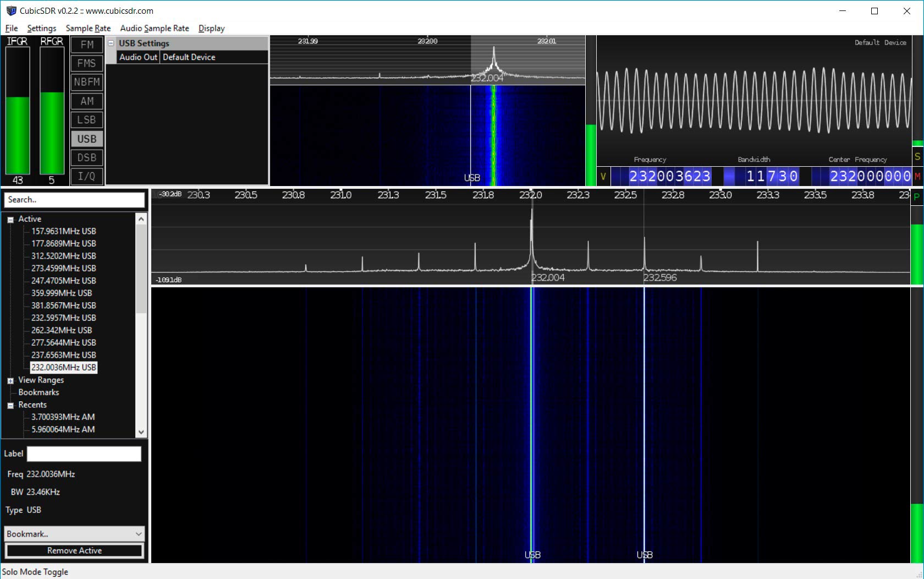The width and height of the screenshot is (924, 579).
Task: Click the CubicSDR app icon in title bar
Action: tap(11, 10)
